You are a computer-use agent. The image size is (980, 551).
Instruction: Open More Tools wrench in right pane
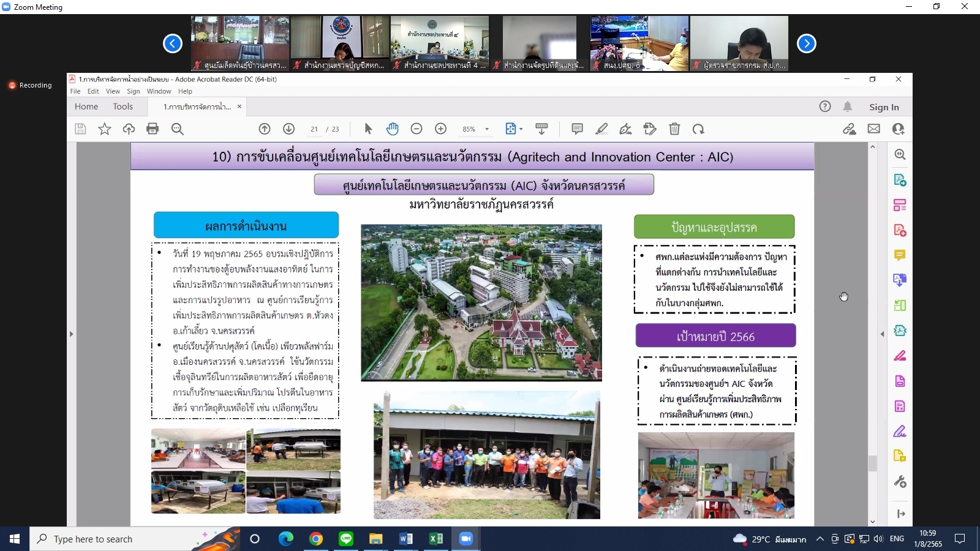click(900, 482)
